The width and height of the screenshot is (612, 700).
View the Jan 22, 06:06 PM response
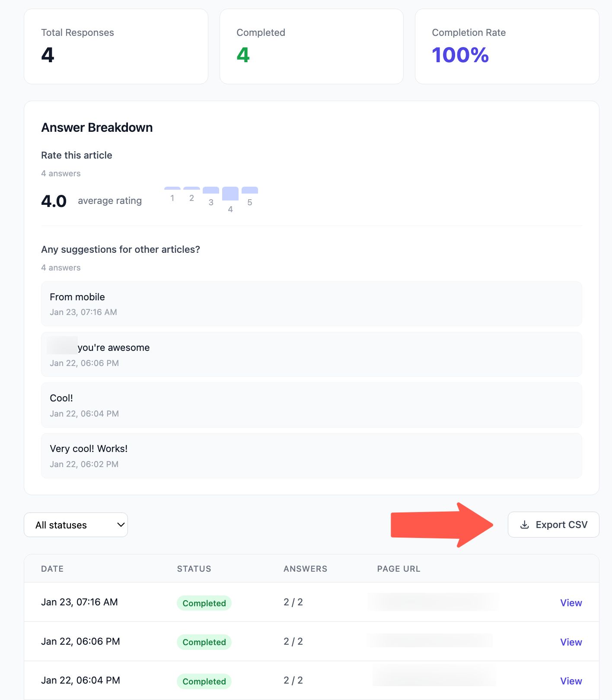(x=571, y=642)
